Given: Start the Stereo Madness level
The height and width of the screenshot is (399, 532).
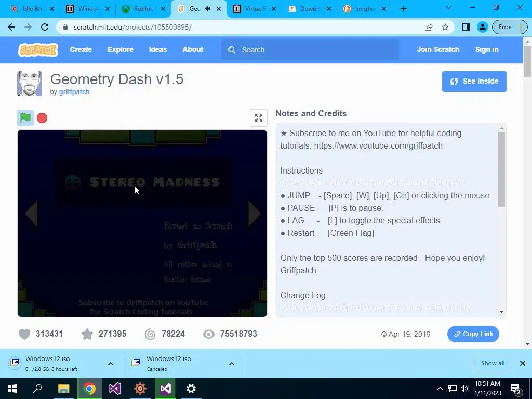Looking at the screenshot, I should [x=143, y=182].
